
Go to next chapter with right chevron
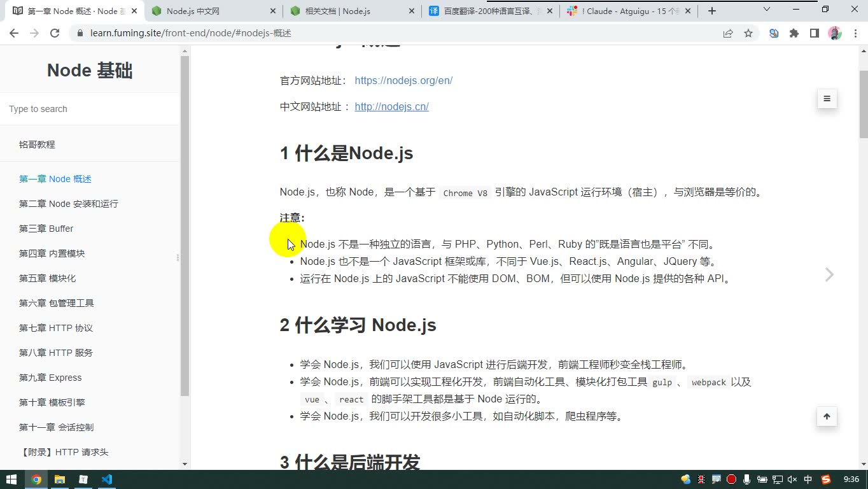point(829,274)
